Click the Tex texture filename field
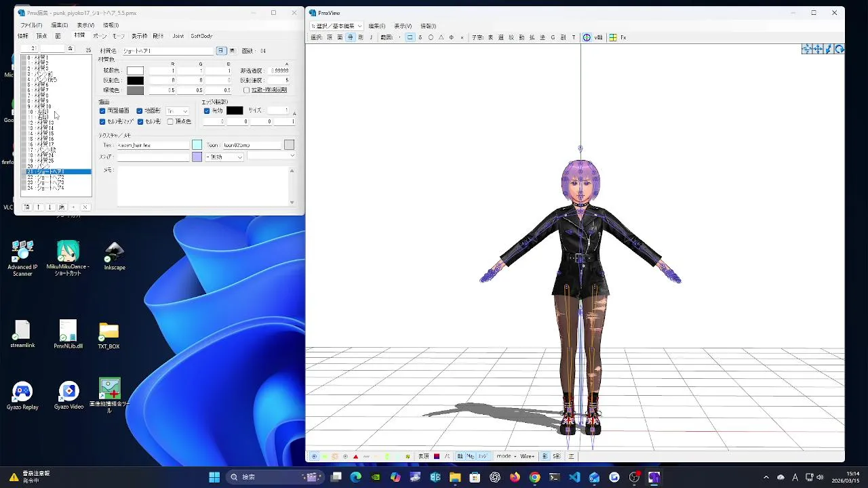 click(153, 145)
